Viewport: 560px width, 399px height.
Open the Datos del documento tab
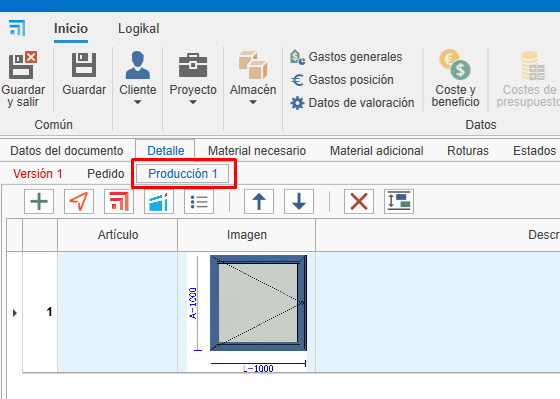(x=67, y=151)
